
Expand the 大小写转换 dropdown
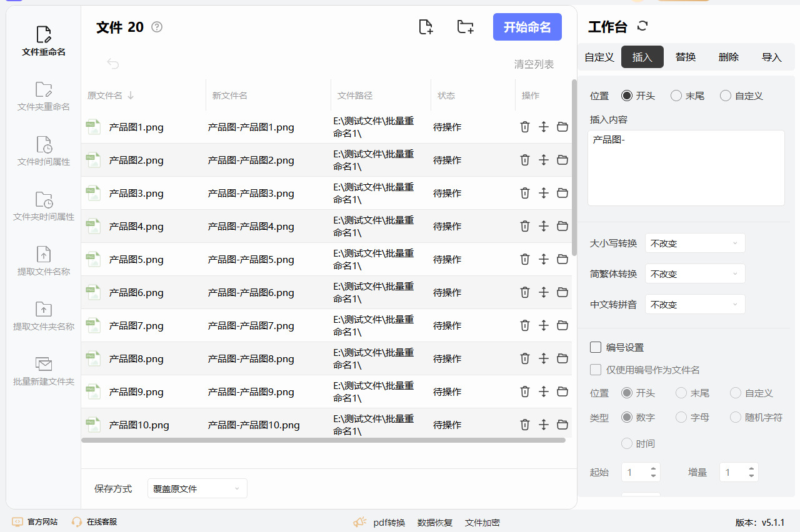point(695,243)
